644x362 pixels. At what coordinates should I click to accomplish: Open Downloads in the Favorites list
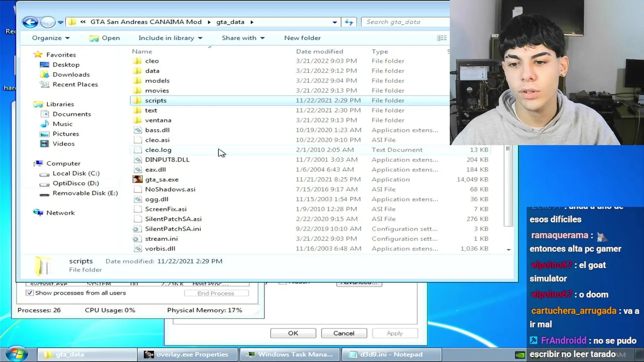pos(71,74)
